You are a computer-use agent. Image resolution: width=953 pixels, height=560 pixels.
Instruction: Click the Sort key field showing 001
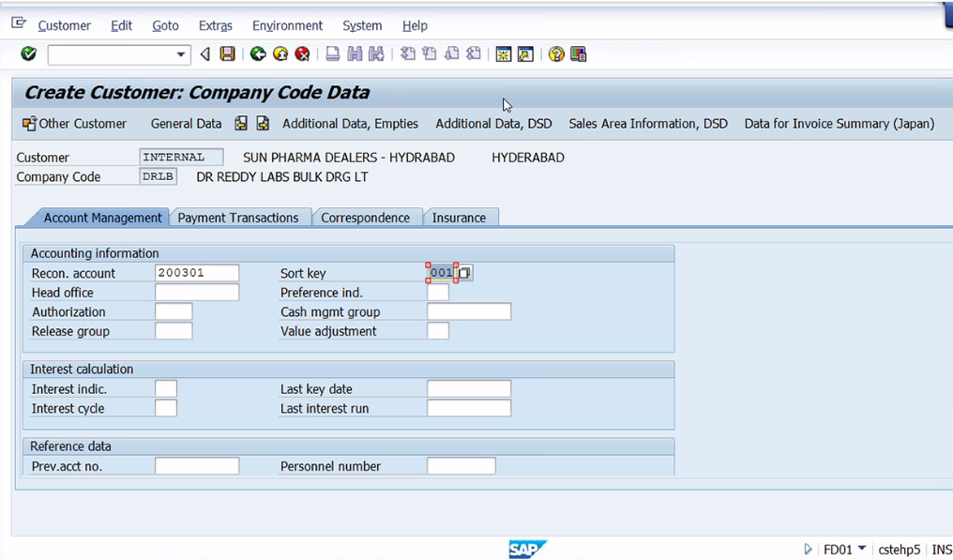pos(441,273)
